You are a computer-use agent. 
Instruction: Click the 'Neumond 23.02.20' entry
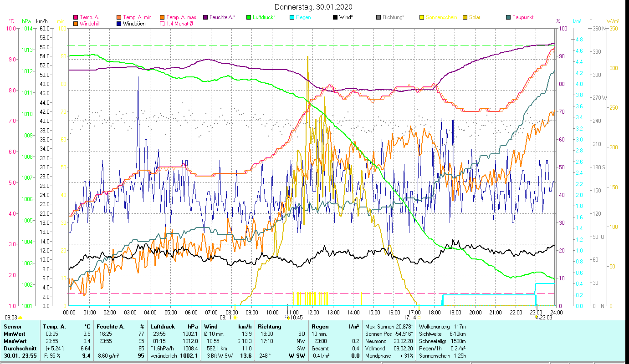pos(389,341)
